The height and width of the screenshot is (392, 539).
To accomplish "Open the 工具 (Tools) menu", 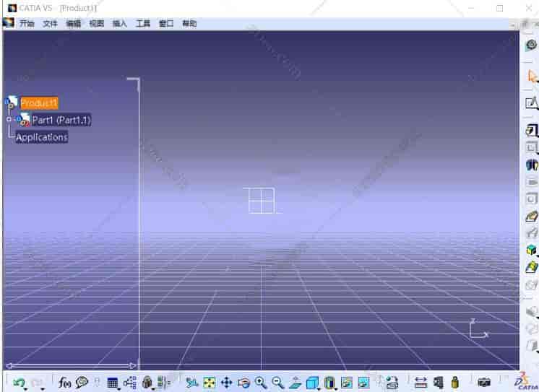I will [x=143, y=24].
